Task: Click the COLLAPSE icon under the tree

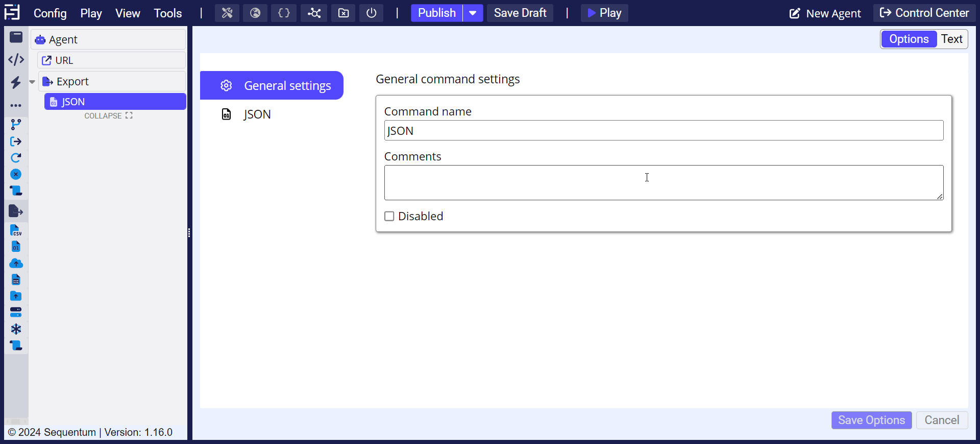Action: [129, 115]
